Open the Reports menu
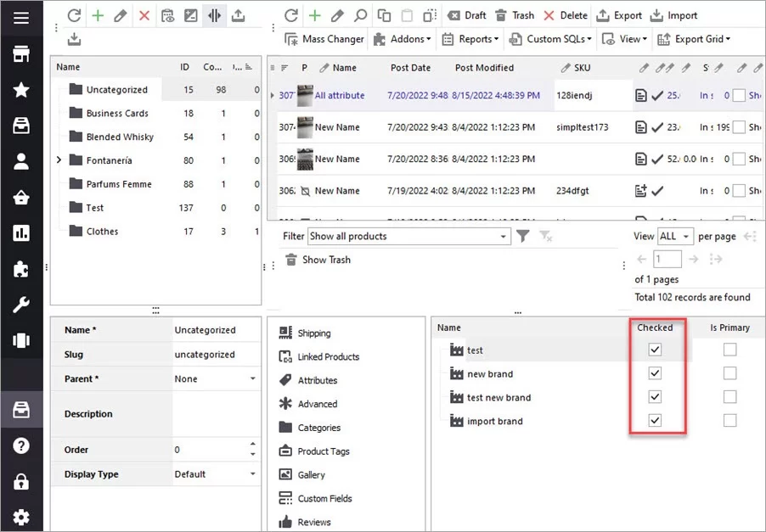The image size is (766, 532). (470, 39)
